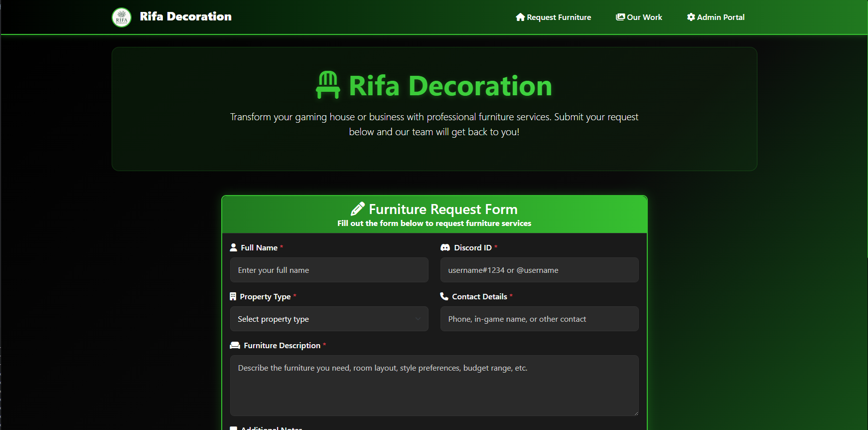
Task: Open the Request Furniture nav link
Action: coord(553,17)
